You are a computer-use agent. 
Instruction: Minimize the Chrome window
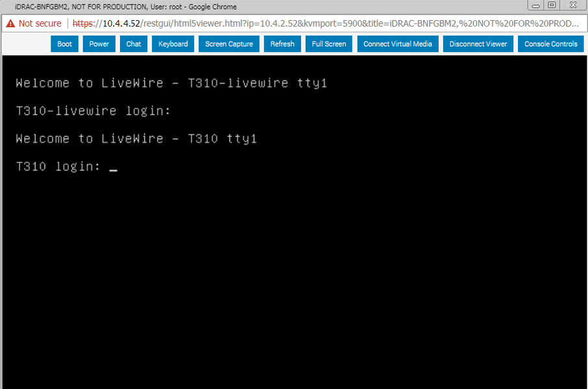click(x=535, y=5)
